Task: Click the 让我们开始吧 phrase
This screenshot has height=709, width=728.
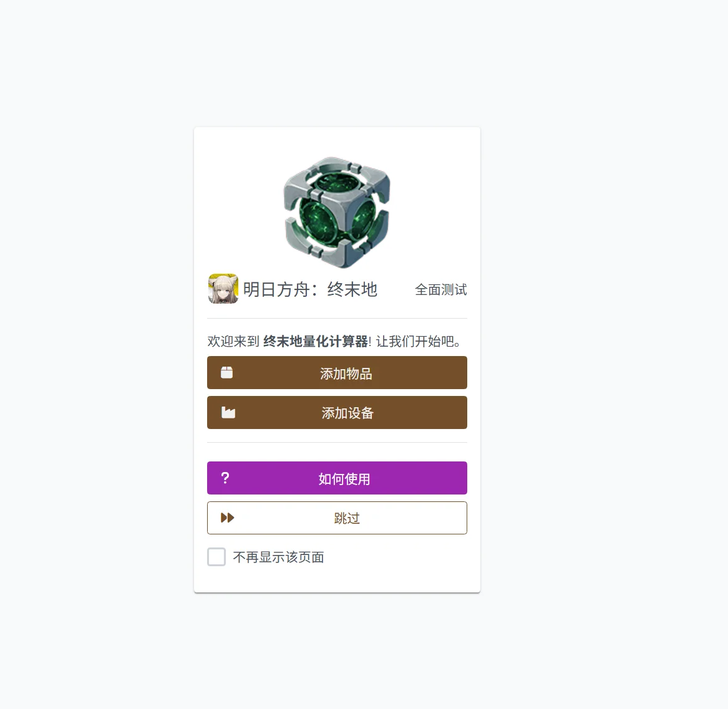Action: click(x=415, y=342)
